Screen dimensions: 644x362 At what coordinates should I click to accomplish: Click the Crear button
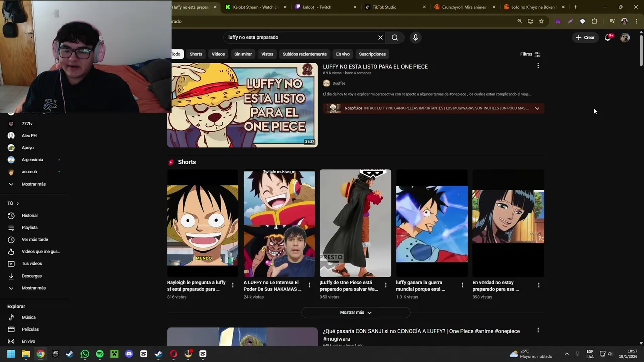click(585, 37)
